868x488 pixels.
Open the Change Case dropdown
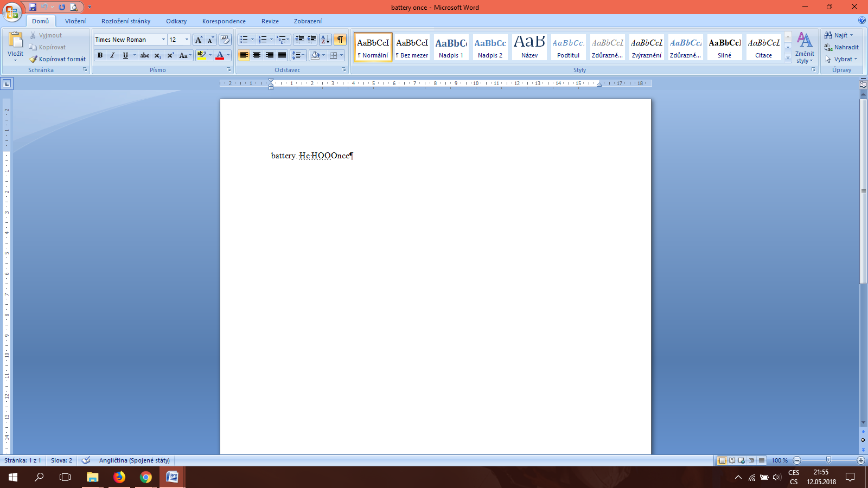(185, 55)
